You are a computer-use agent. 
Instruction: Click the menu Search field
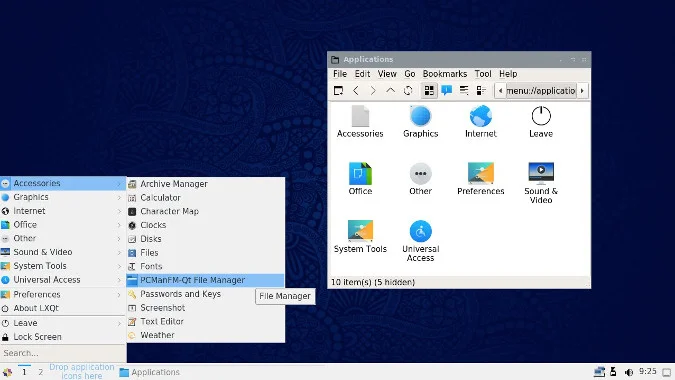click(63, 353)
